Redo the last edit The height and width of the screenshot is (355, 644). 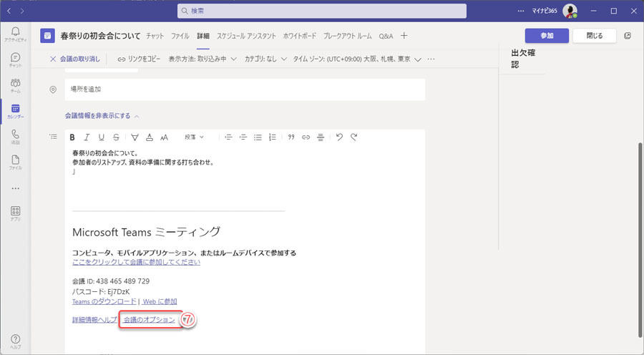point(354,137)
